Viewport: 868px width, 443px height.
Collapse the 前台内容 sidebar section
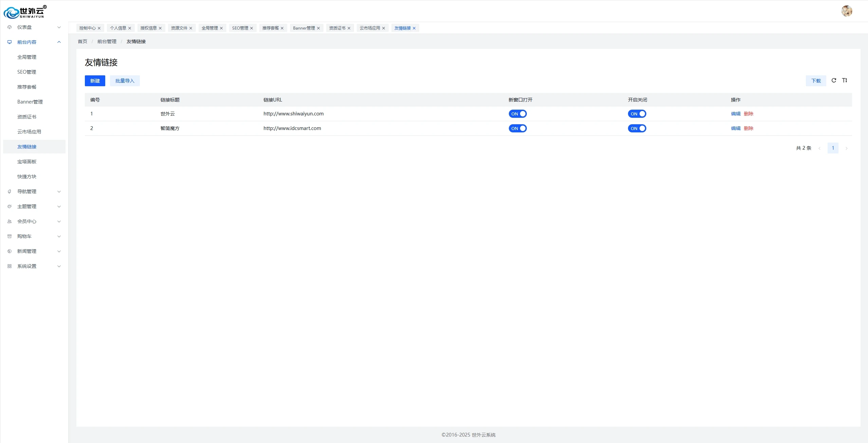point(59,42)
